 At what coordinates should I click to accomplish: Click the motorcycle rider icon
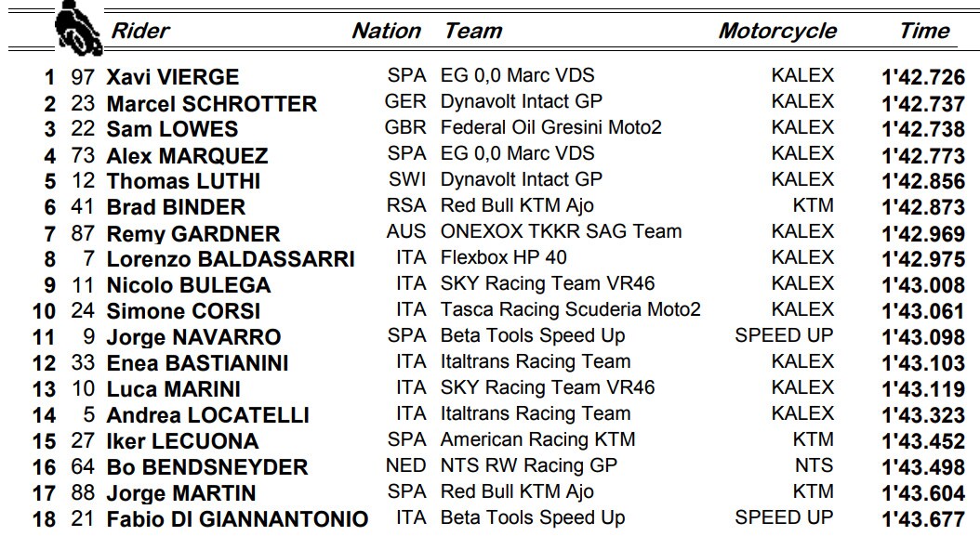pos(78,28)
